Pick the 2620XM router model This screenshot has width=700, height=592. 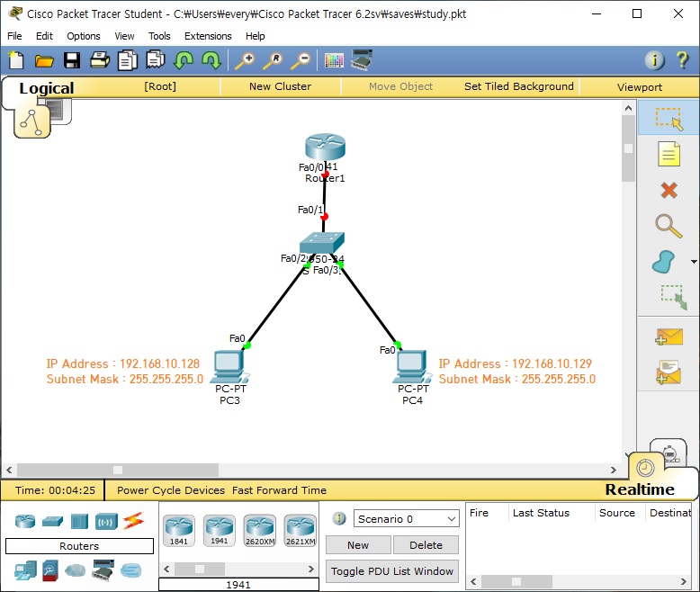(260, 531)
